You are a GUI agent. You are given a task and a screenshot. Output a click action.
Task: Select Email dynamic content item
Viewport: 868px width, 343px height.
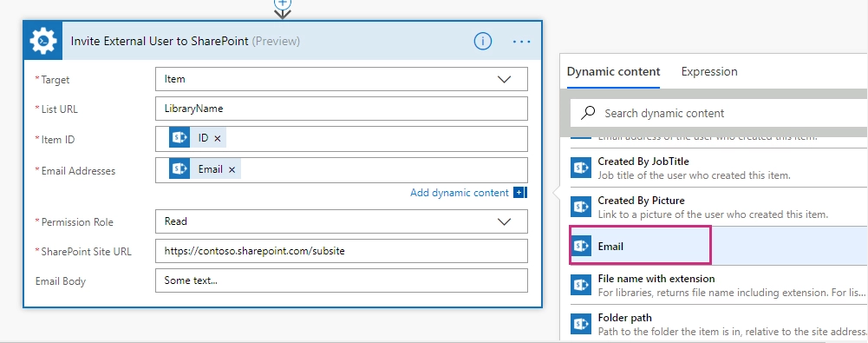pyautogui.click(x=719, y=246)
